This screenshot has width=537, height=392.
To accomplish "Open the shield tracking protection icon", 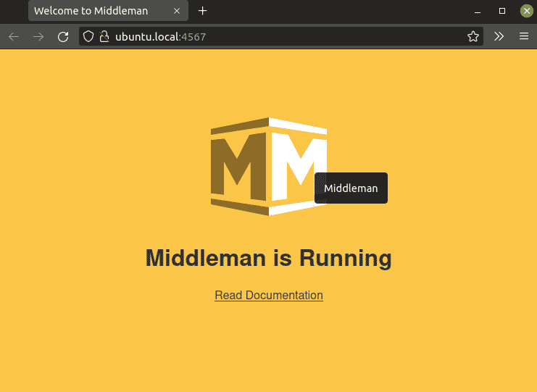I will coord(88,36).
